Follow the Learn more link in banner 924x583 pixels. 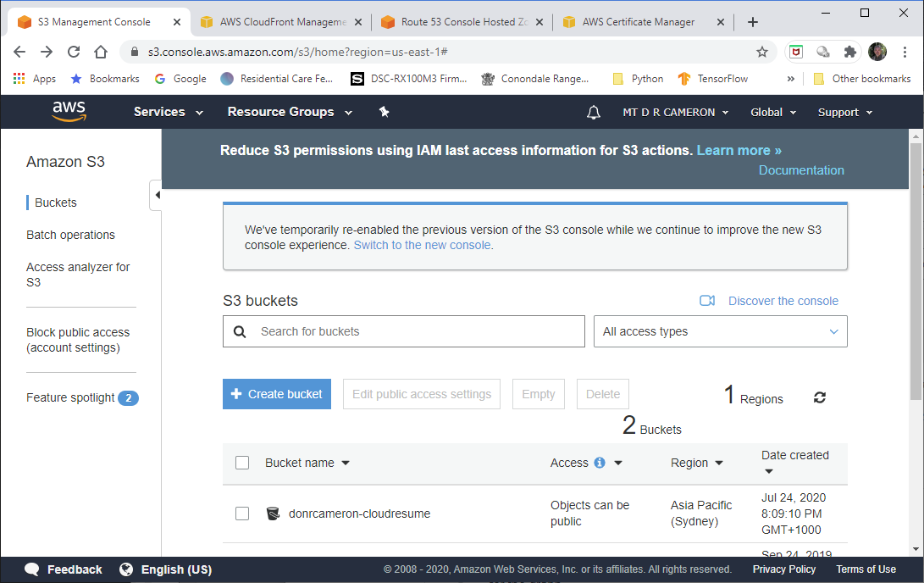[x=739, y=150]
